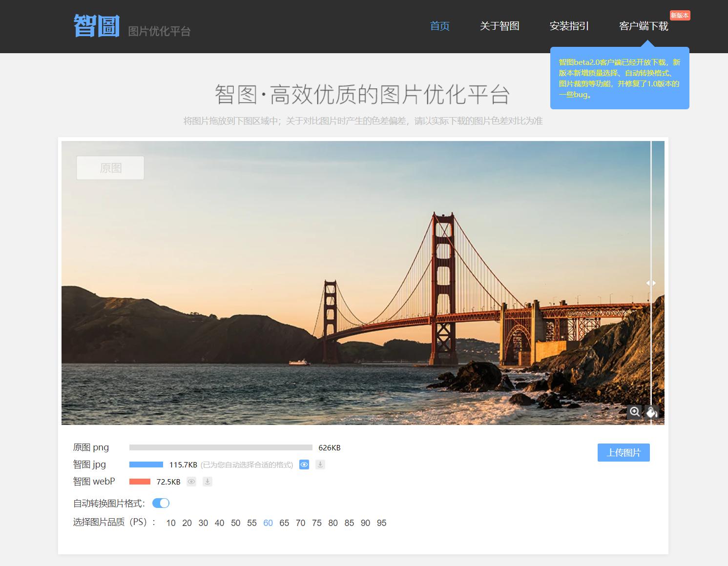This screenshot has width=728, height=566.
Task: Click the 智图·高效优质的图片优化平台 heading
Action: (363, 94)
